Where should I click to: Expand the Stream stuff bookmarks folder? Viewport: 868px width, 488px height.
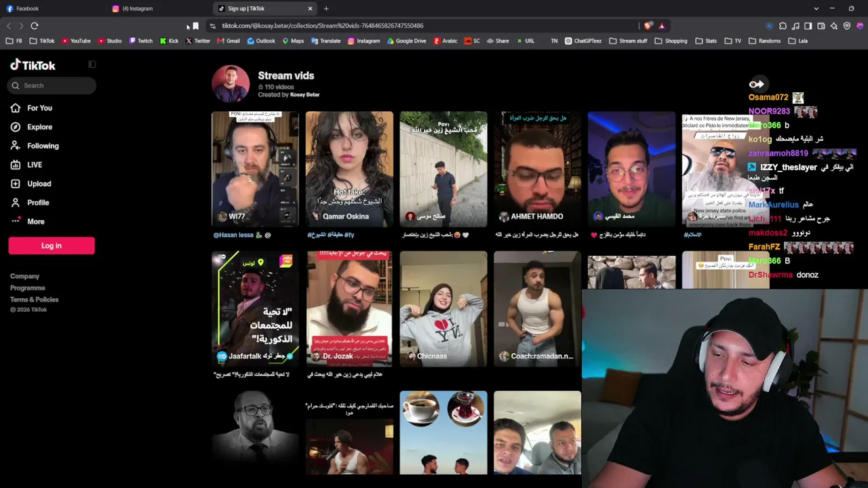(628, 41)
